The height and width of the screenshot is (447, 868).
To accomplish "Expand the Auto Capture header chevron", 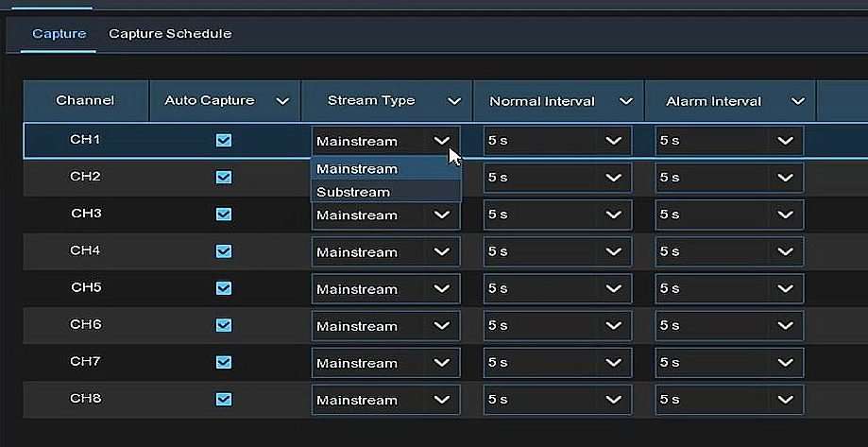I will point(281,101).
